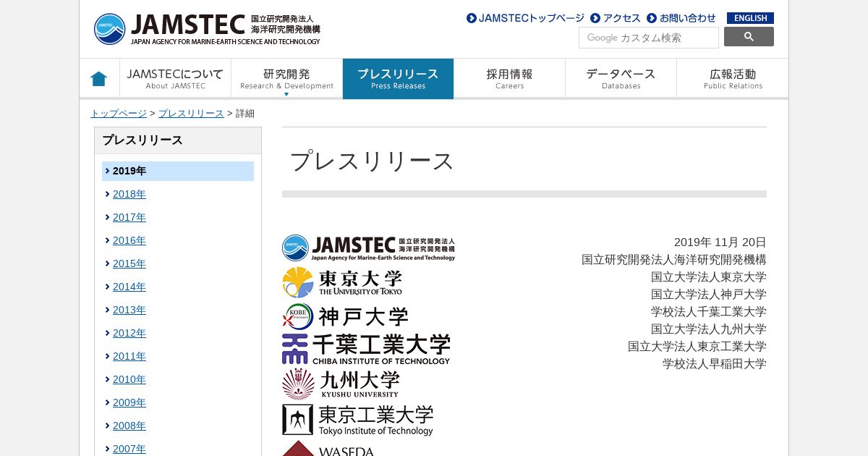Open 2009年 press releases
The width and height of the screenshot is (868, 456).
(x=129, y=402)
